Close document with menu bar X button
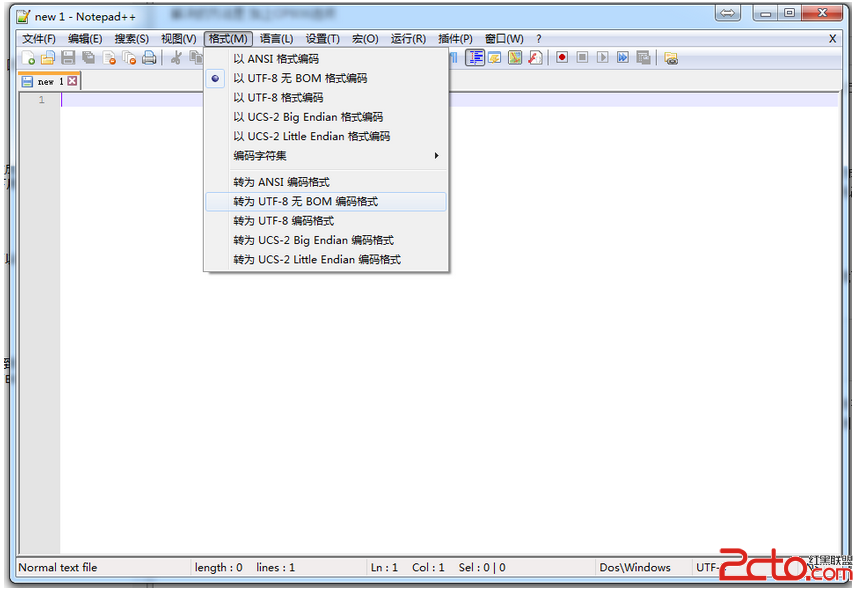Image resolution: width=856 pixels, height=591 pixels. [832, 39]
